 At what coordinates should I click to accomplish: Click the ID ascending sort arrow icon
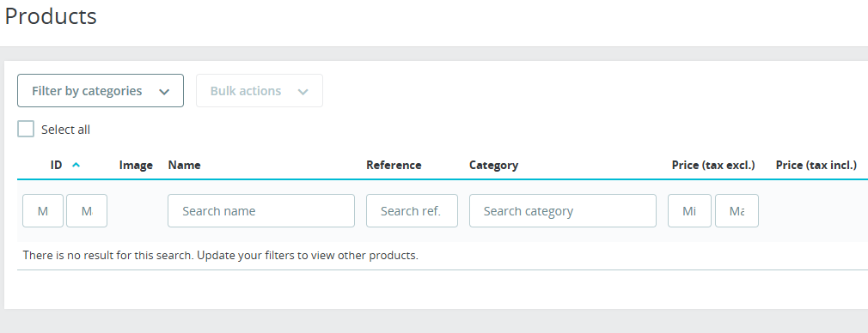76,165
